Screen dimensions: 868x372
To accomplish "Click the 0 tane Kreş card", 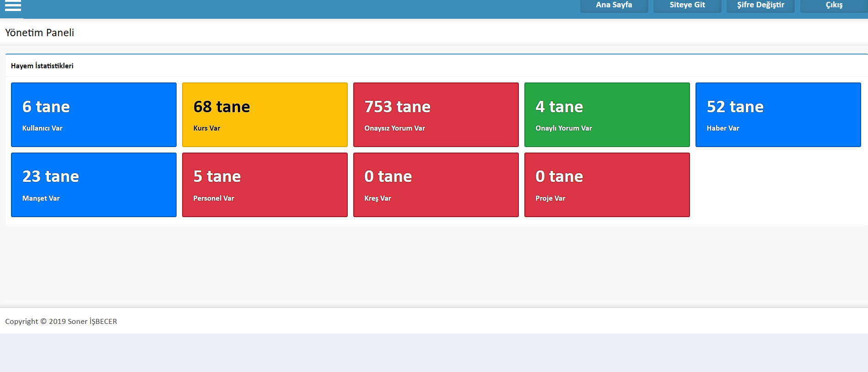I will pos(436,185).
